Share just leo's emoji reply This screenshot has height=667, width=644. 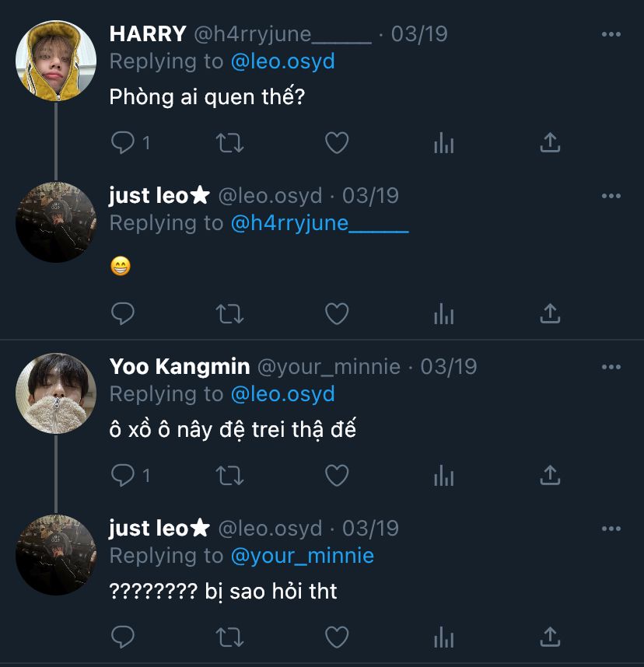point(550,313)
